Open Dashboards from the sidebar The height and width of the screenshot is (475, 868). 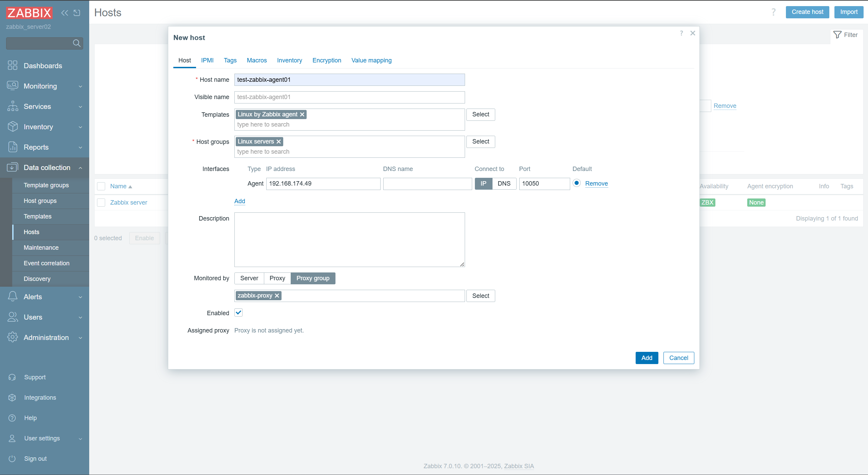coord(43,66)
